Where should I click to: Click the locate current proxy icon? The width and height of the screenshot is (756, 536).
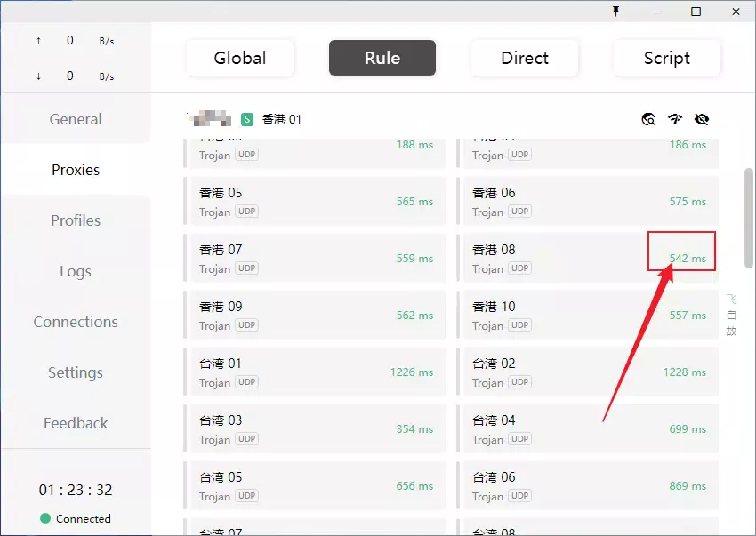click(x=648, y=119)
